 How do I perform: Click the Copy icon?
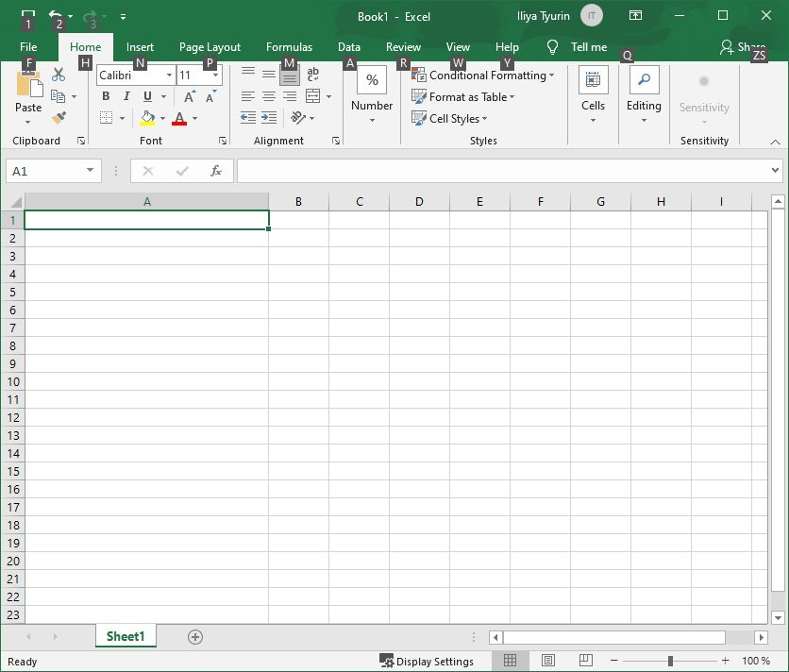pyautogui.click(x=57, y=94)
